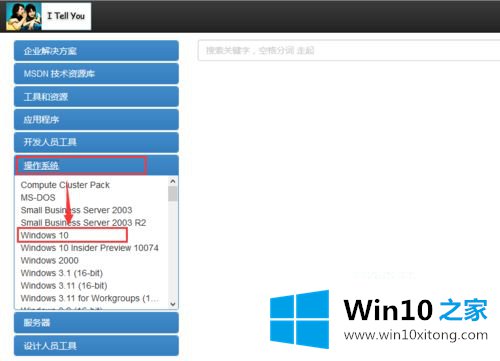Click the list scrollbar up arrow
Image resolution: width=500 pixels, height=361 pixels.
tap(173, 181)
